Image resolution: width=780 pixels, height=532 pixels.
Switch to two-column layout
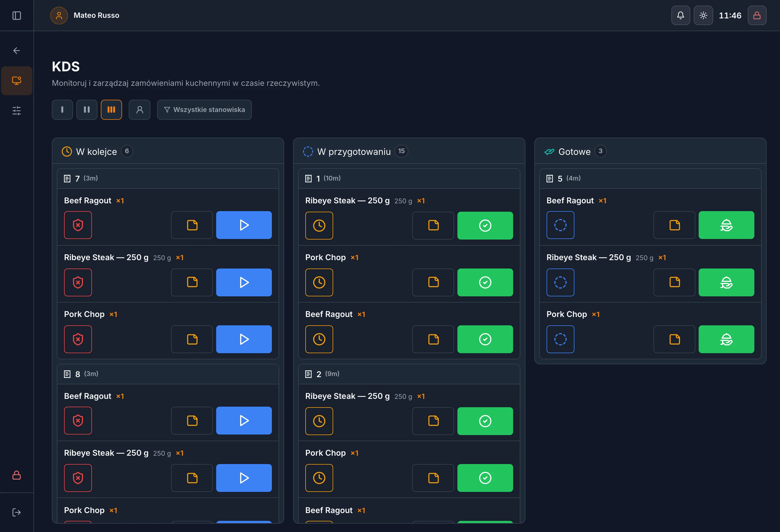pos(87,110)
